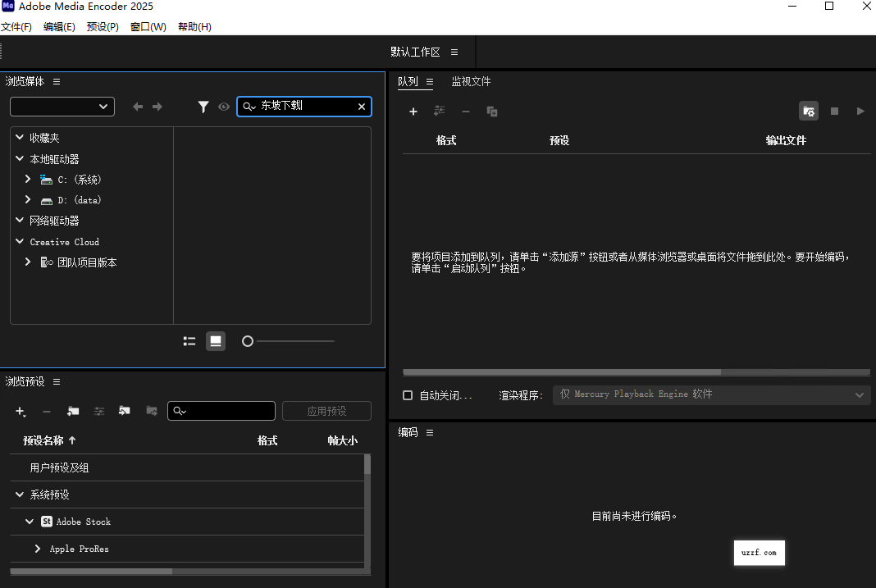Click the Add Source plus icon in queue

pos(413,111)
